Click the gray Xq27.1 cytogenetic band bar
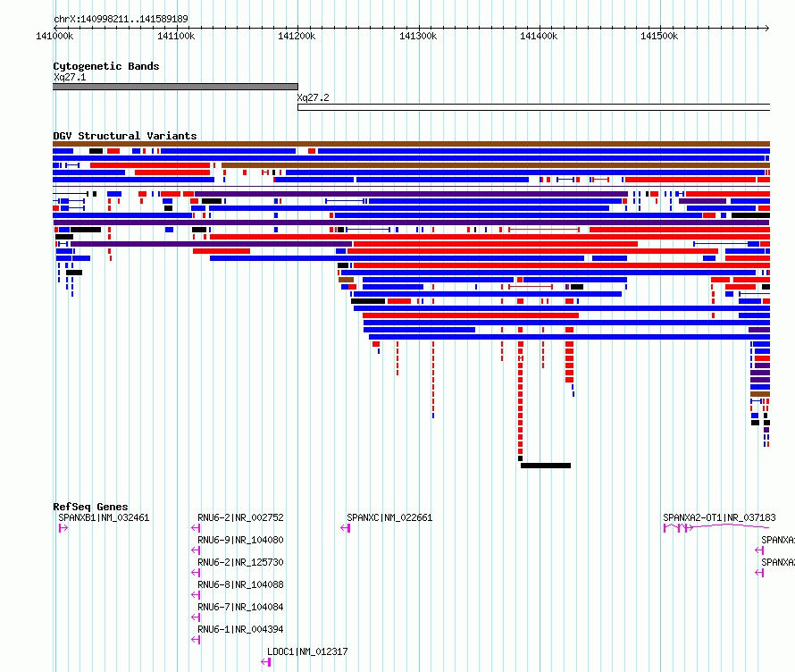The height and width of the screenshot is (672, 795). (175, 87)
